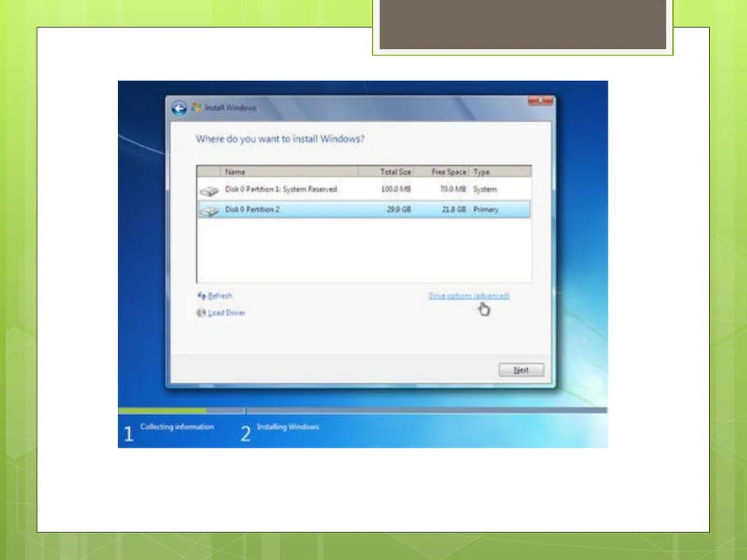Click the Install Windows title text
Screen dimensions: 747x560
[x=231, y=108]
